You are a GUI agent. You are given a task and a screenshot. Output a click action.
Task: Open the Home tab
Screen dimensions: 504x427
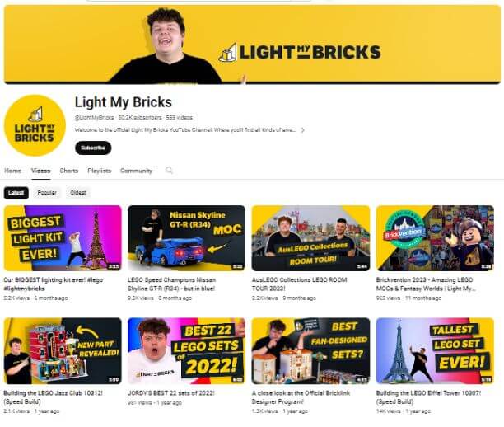tap(13, 171)
